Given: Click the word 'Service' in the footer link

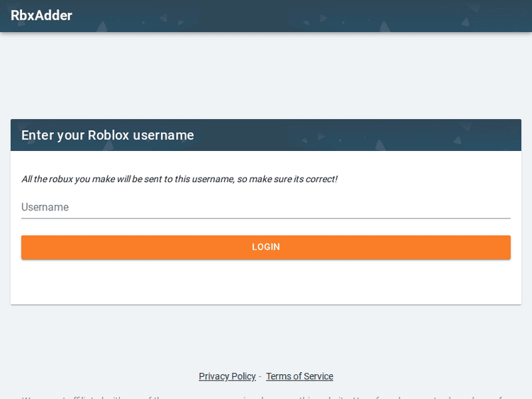Looking at the screenshot, I should 316,376.
